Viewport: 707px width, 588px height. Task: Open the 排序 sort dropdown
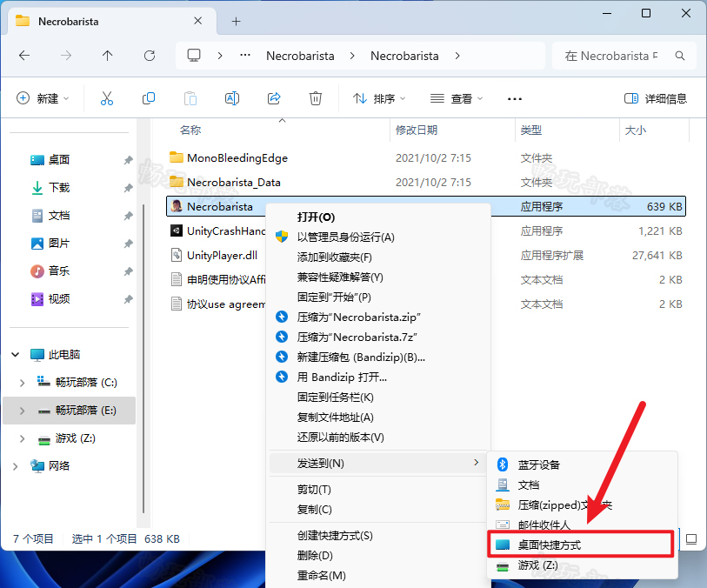(x=379, y=98)
